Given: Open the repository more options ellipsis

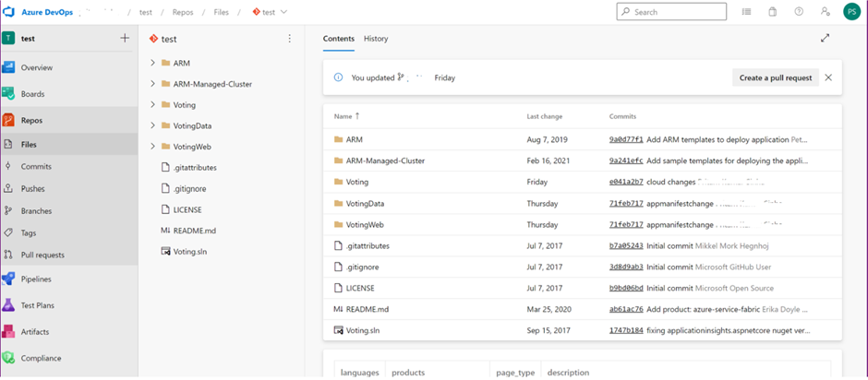Looking at the screenshot, I should 289,39.
